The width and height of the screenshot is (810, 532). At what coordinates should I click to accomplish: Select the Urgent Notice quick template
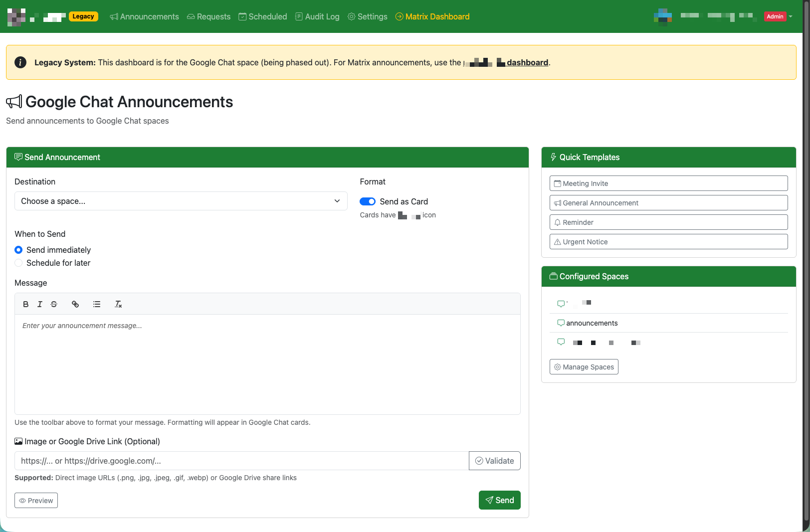coord(668,241)
